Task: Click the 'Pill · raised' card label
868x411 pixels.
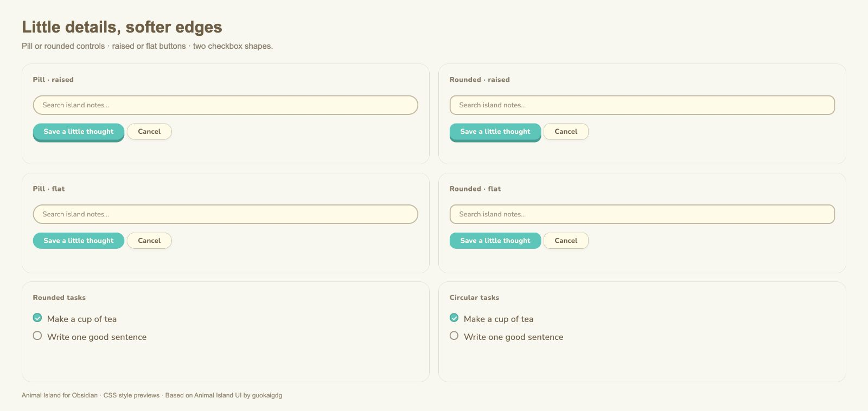Action: click(53, 80)
